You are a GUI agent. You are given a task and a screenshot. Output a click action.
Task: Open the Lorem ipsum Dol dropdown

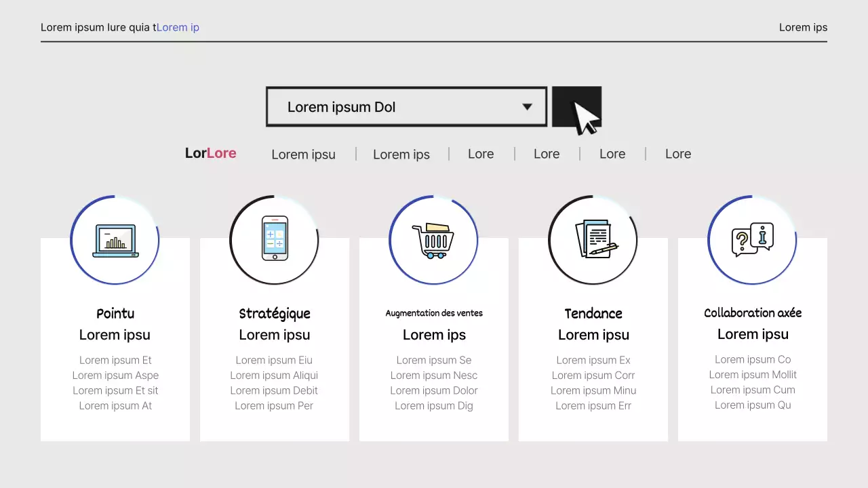[406, 107]
